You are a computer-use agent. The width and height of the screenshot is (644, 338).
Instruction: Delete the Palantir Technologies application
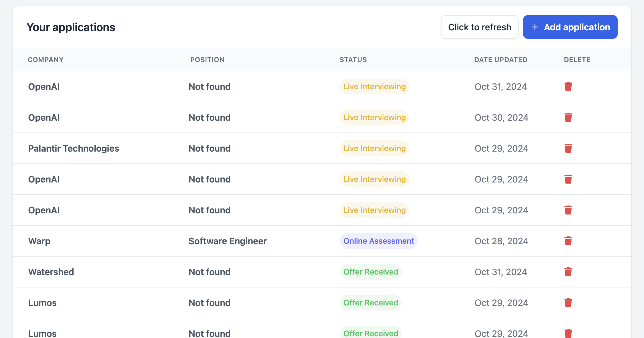click(x=568, y=148)
